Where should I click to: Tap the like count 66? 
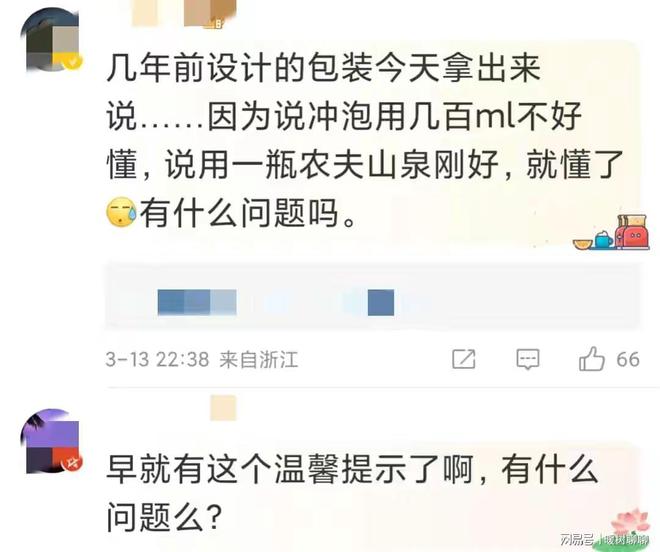coord(628,359)
